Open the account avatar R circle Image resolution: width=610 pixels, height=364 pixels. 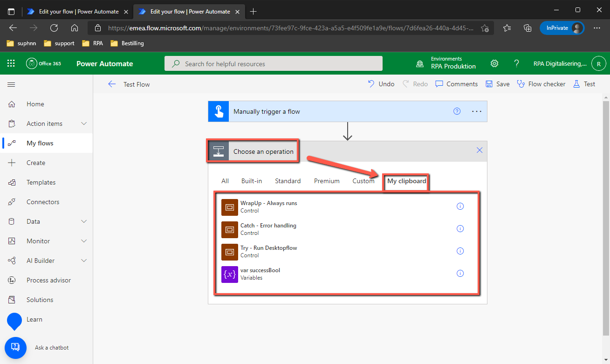(x=598, y=63)
